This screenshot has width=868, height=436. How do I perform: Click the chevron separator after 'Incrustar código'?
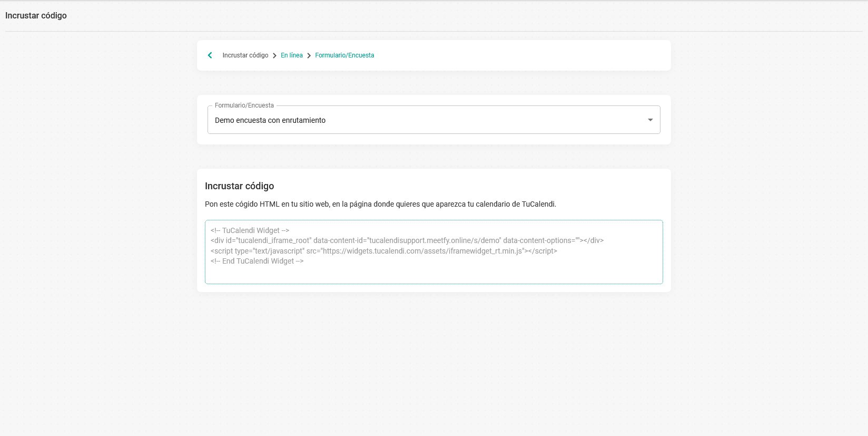(274, 55)
